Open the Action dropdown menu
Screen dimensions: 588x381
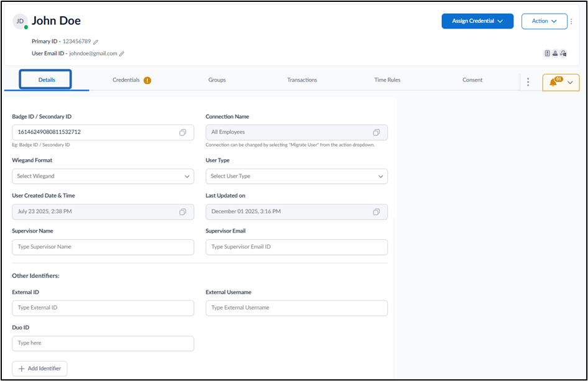tap(544, 21)
